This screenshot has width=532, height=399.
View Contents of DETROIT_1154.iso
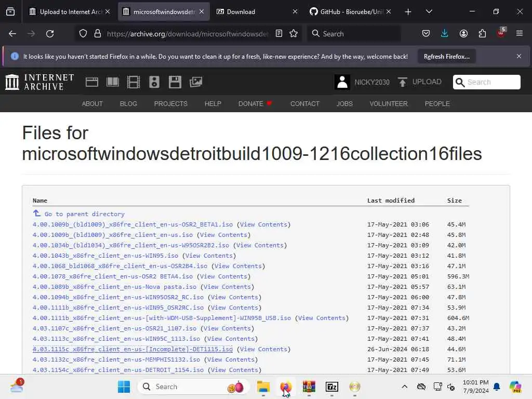pyautogui.click(x=234, y=370)
